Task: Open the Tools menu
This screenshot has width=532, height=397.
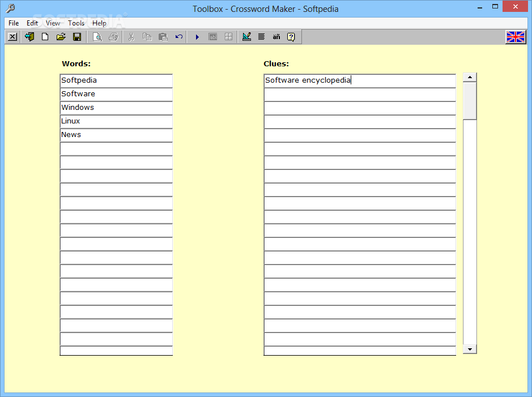Action: [x=76, y=23]
